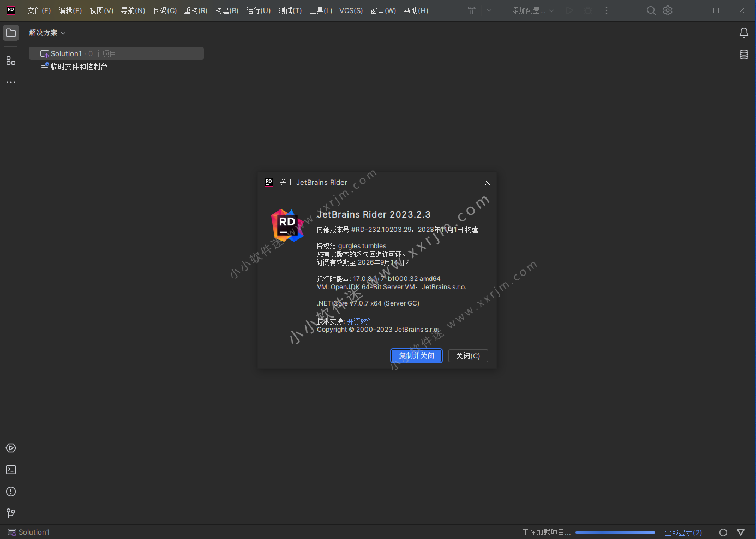Open the VCS(S) menu
Viewport: 756px width, 539px height.
(x=351, y=10)
